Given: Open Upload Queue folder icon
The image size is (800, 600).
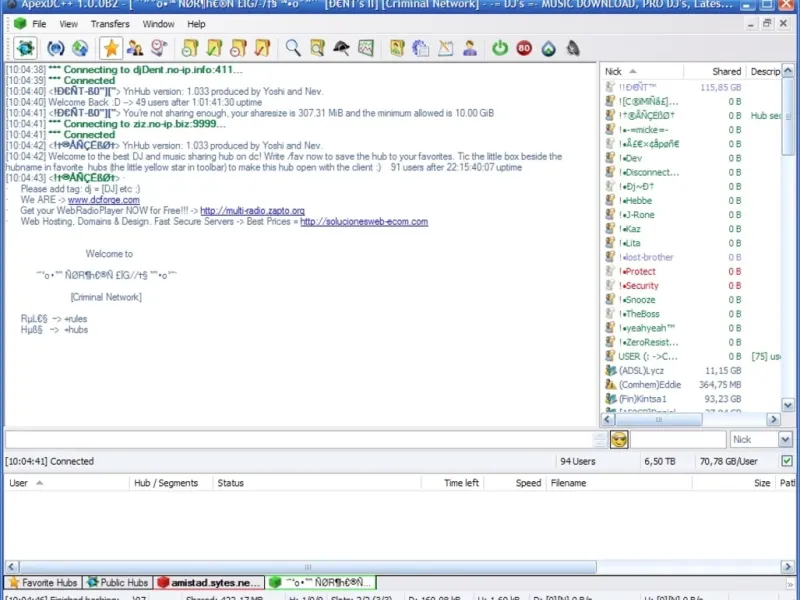Looking at the screenshot, I should pos(238,48).
